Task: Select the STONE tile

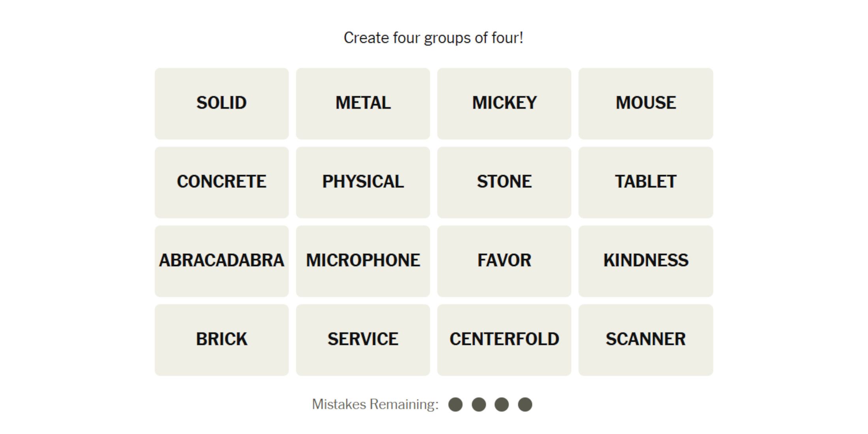Action: click(x=504, y=182)
